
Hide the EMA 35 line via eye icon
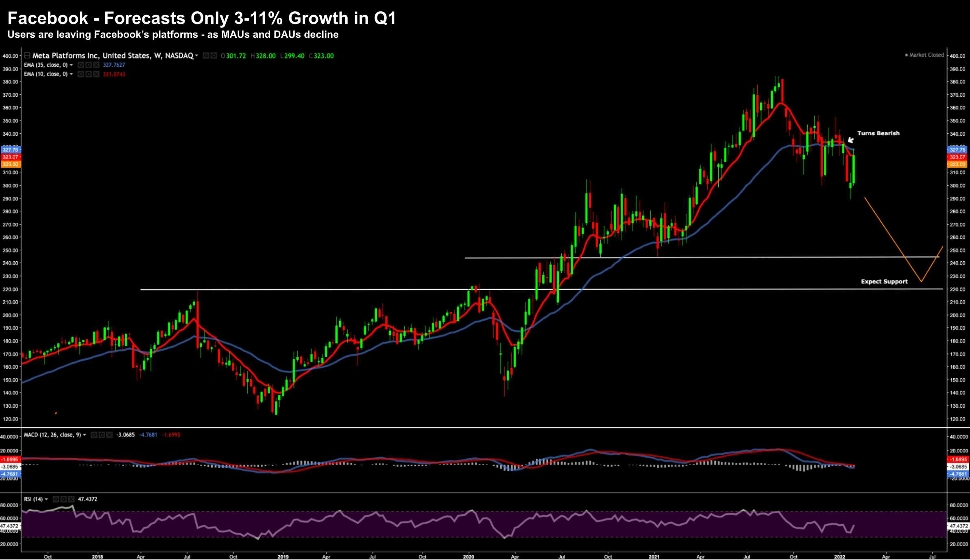pos(81,65)
